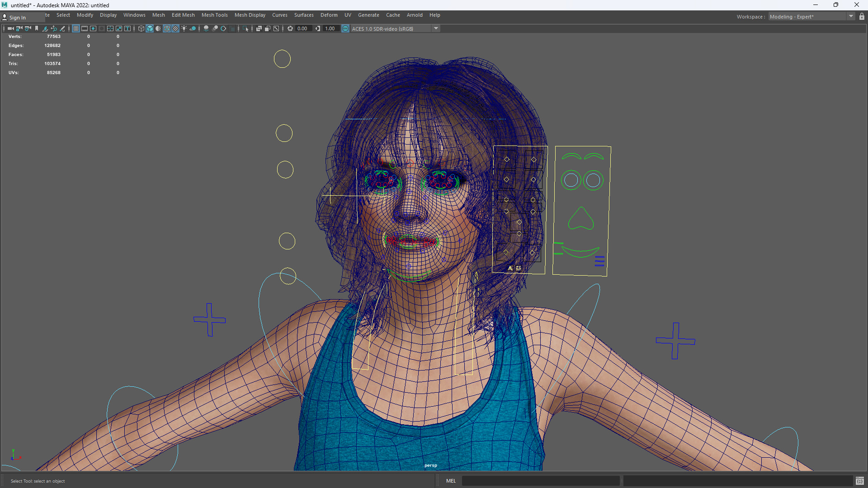868x488 pixels.
Task: Click the Lock Camera icon
Action: [x=19, y=28]
